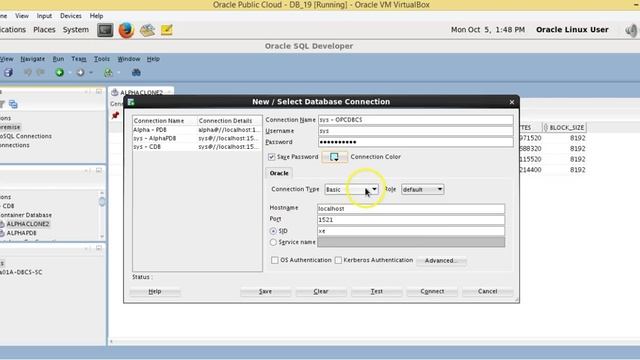Image resolution: width=640 pixels, height=360 pixels.
Task: Click the SQL worksheet toolbar icon
Action: (108, 73)
